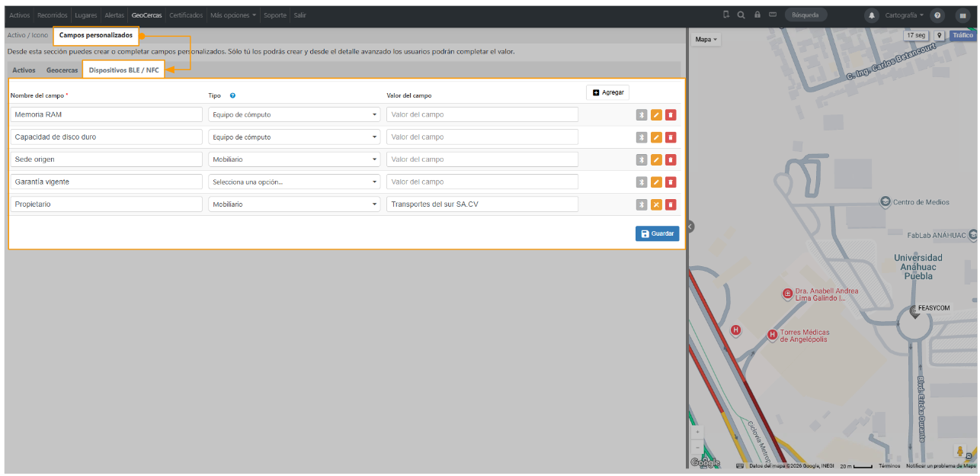The width and height of the screenshot is (980, 476).
Task: Click the device-add icon in the top bar
Action: [x=726, y=14]
